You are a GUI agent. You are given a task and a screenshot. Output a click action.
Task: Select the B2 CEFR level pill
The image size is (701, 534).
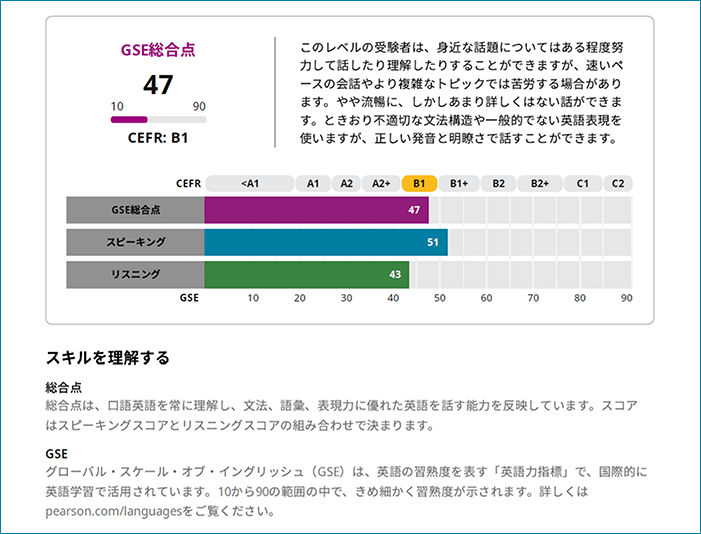[x=498, y=183]
